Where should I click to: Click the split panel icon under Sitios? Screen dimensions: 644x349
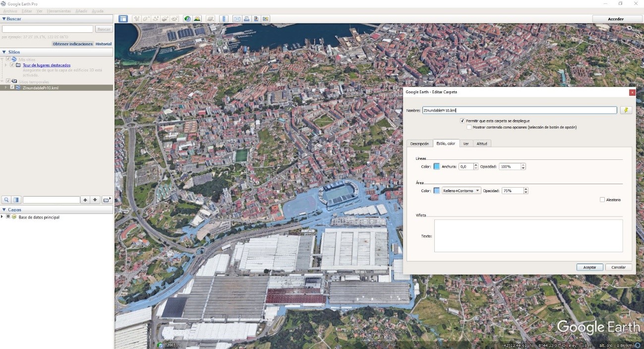coord(16,200)
